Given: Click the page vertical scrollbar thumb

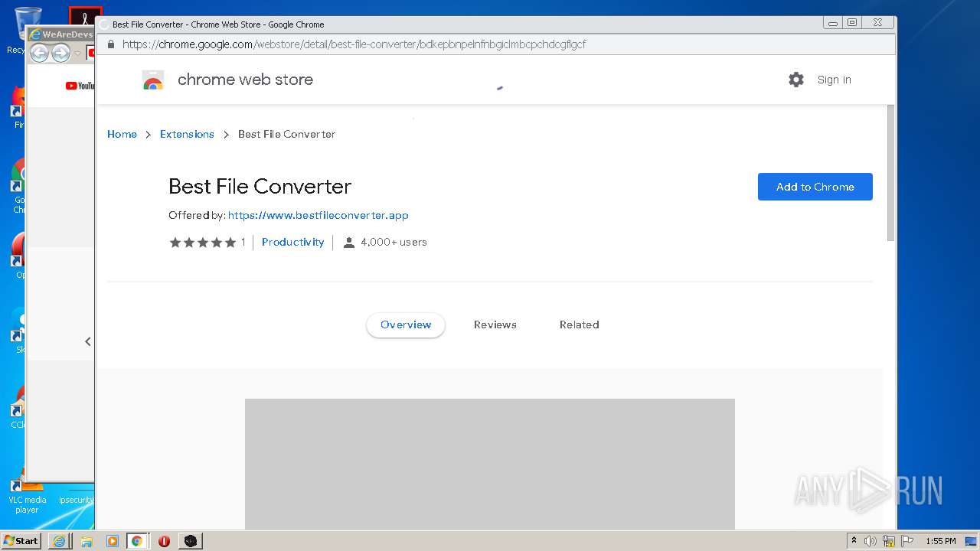Looking at the screenshot, I should (x=890, y=173).
